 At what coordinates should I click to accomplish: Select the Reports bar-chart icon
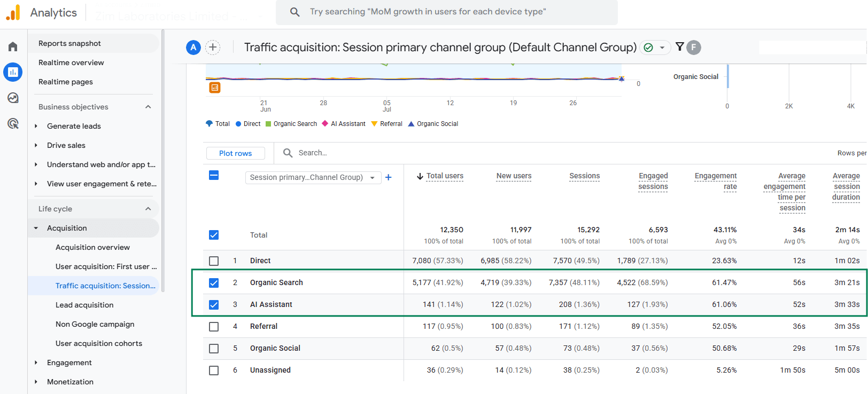[x=13, y=72]
